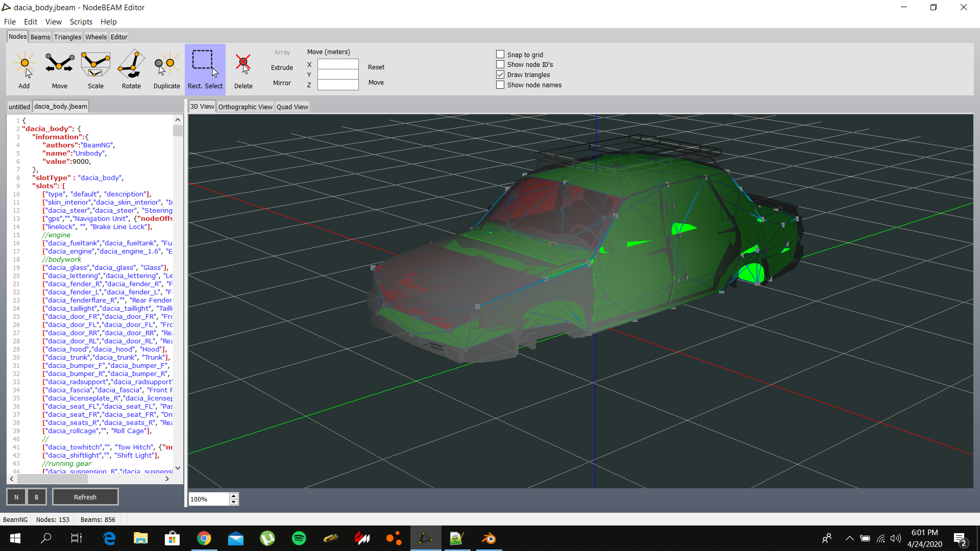Select the Move node tool
Viewport: 980px width, 551px height.
[60, 70]
